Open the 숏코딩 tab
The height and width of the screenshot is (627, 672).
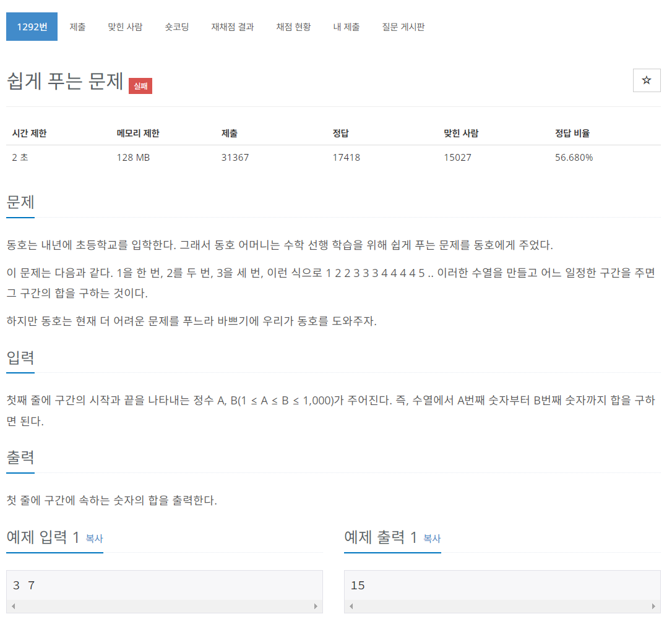(x=176, y=27)
